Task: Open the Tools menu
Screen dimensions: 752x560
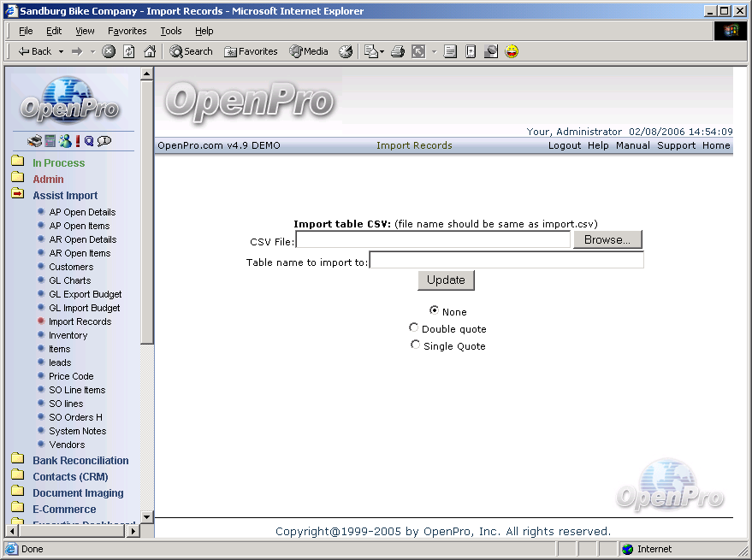Action: 170,31
